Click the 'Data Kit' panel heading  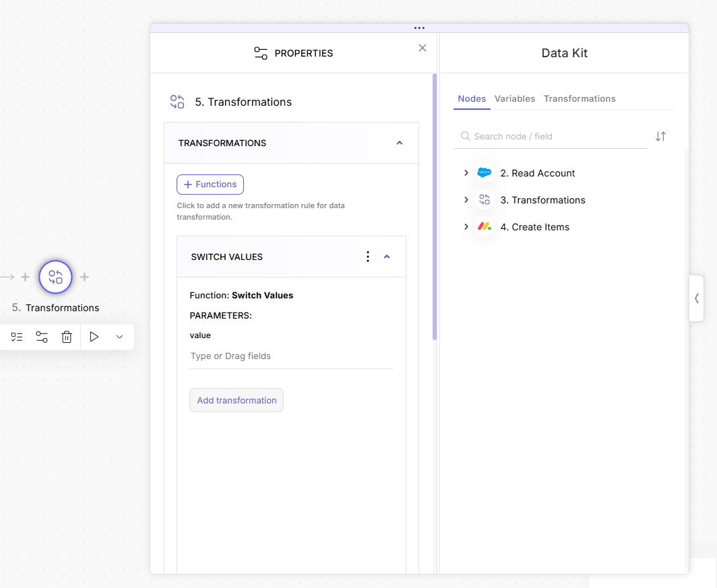click(564, 53)
